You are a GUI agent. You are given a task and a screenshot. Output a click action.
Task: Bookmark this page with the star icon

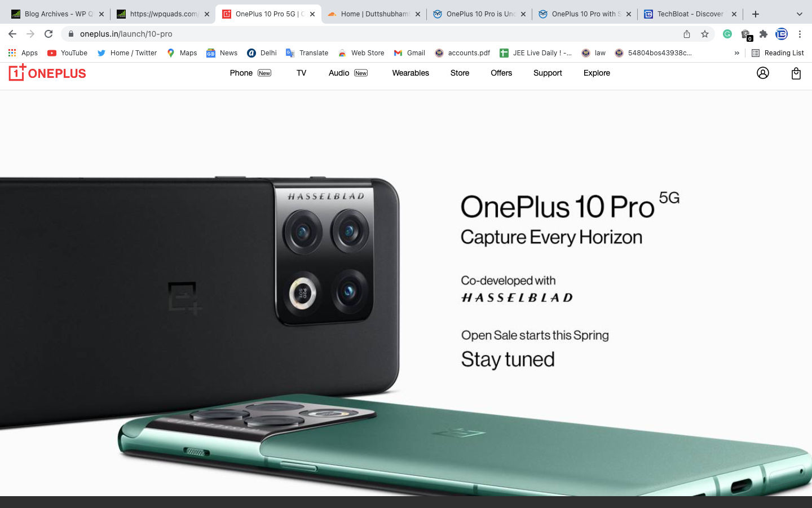[704, 34]
